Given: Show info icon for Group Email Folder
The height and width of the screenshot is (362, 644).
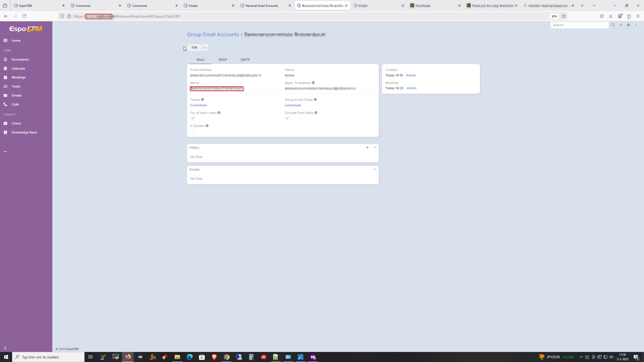Looking at the screenshot, I should pyautogui.click(x=315, y=100).
